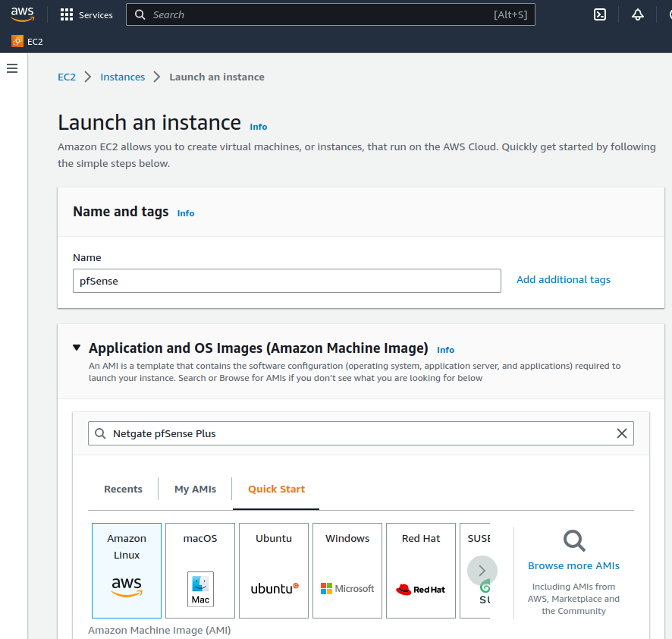
Task: Select the macOS AMI tile
Action: click(200, 570)
